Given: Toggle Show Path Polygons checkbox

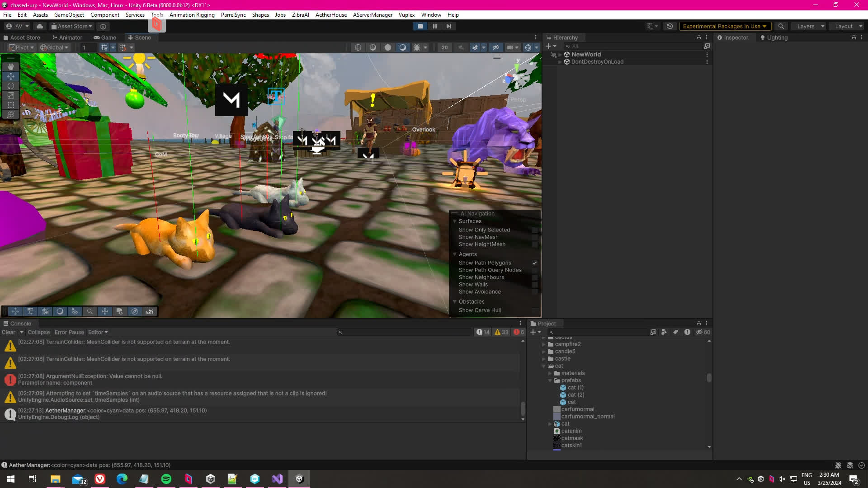Looking at the screenshot, I should (534, 263).
